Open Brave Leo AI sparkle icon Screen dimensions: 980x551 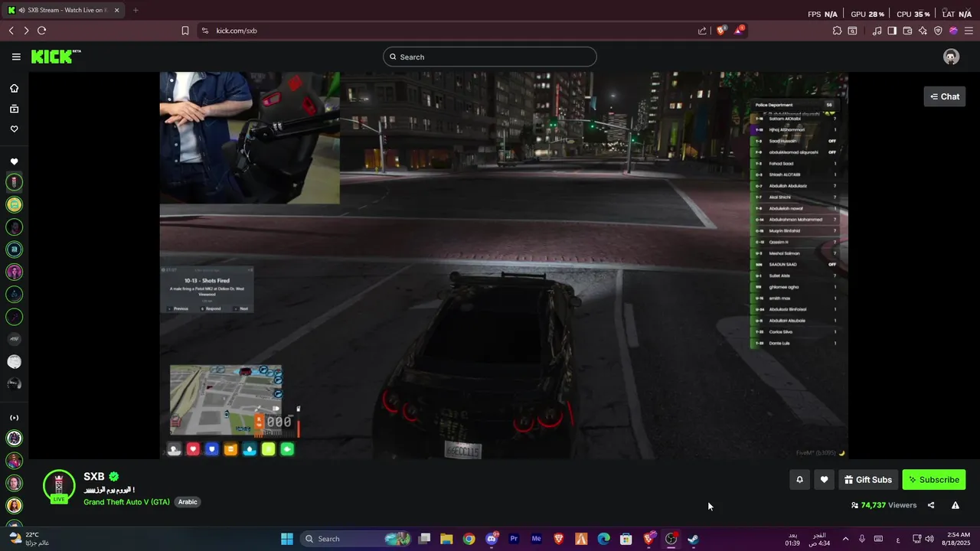click(923, 31)
